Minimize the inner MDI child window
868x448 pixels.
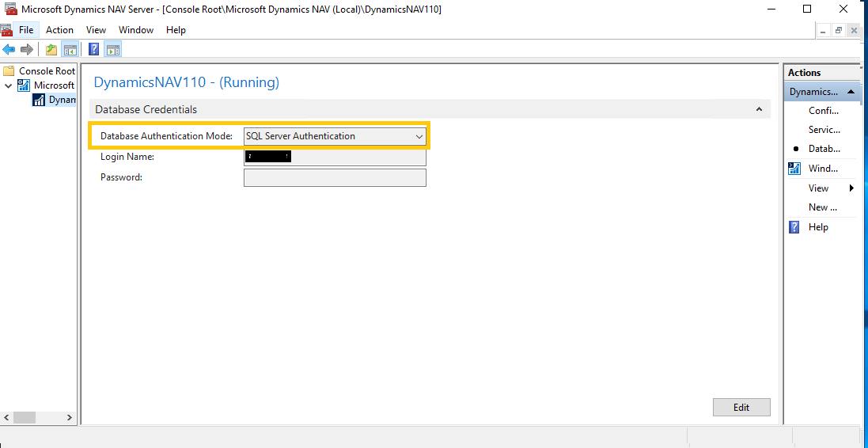tap(824, 31)
